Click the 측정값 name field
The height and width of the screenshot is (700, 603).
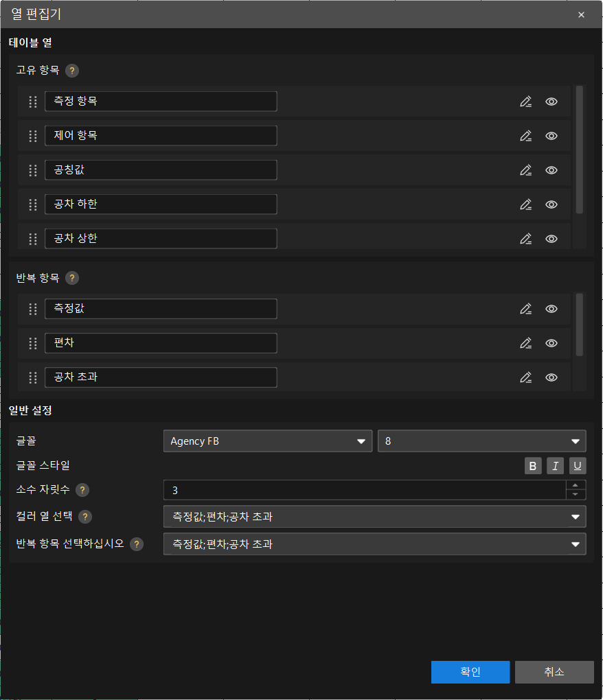(161, 309)
